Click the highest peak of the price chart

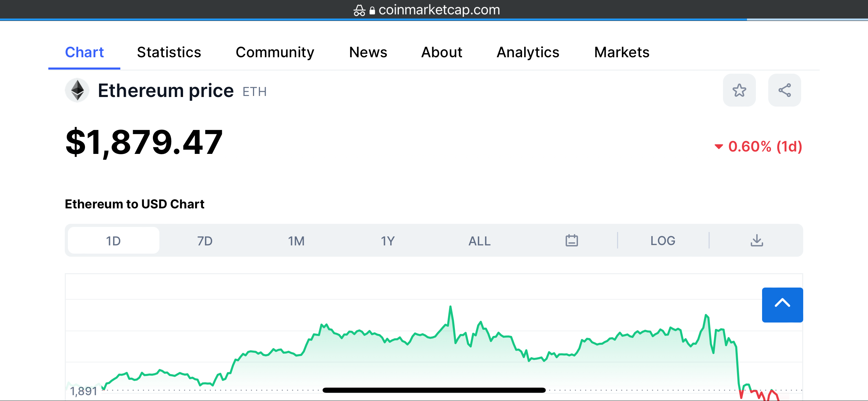pyautogui.click(x=450, y=307)
